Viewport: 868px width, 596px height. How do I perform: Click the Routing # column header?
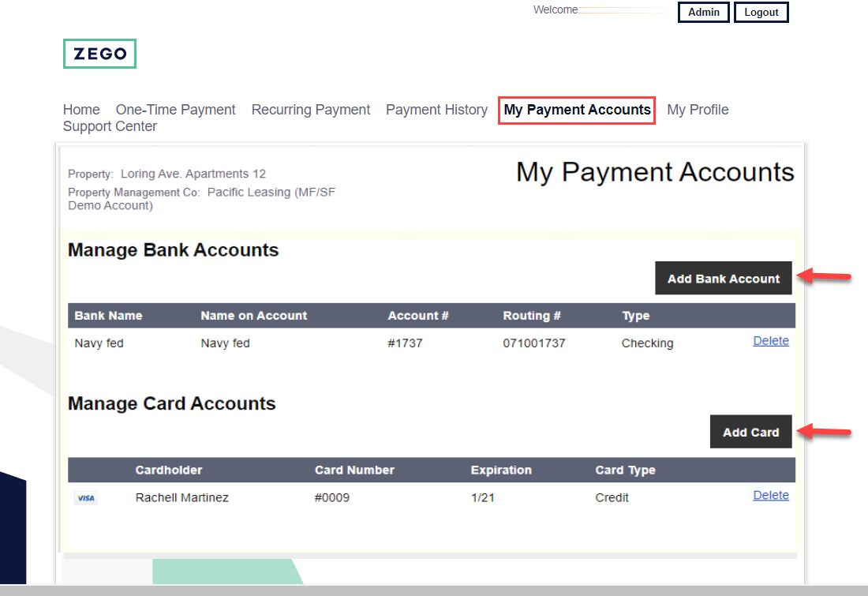coord(532,315)
